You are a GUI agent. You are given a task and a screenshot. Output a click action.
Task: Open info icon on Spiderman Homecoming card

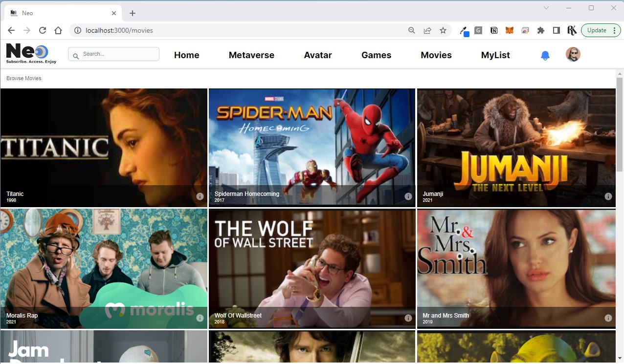408,196
